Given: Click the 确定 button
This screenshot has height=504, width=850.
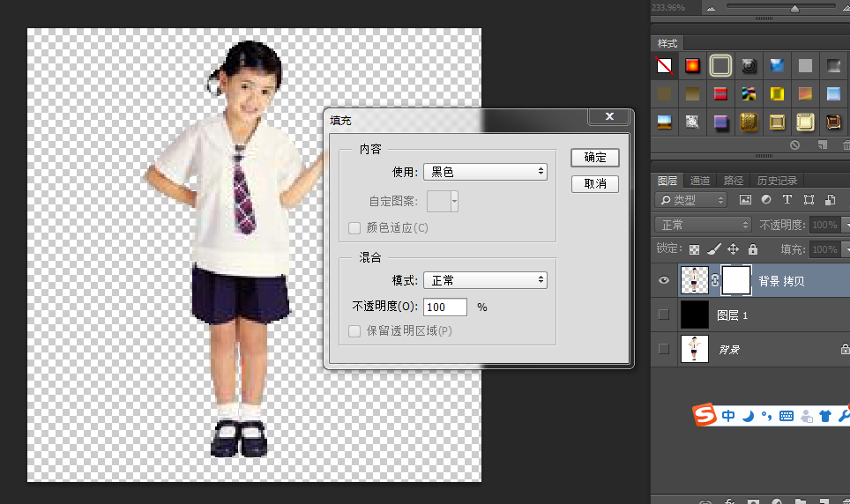Looking at the screenshot, I should (x=595, y=158).
